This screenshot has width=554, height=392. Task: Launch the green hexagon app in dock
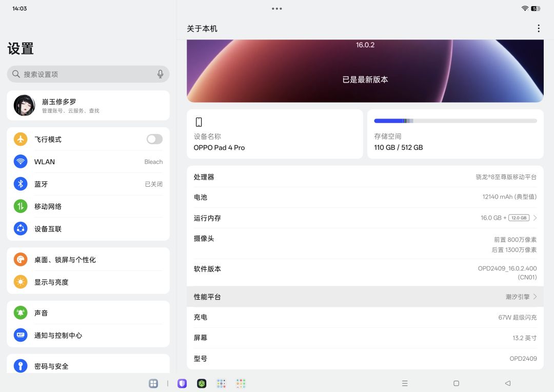tap(202, 383)
